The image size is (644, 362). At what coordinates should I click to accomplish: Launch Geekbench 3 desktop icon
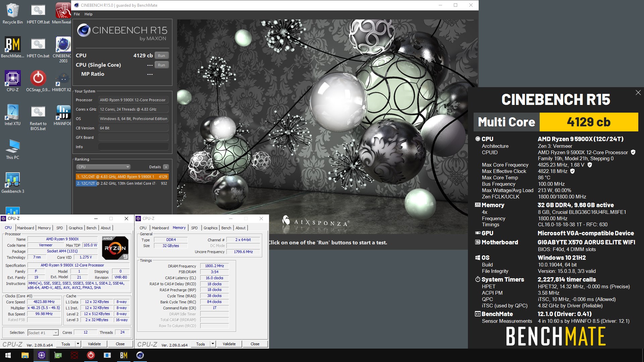point(12,183)
